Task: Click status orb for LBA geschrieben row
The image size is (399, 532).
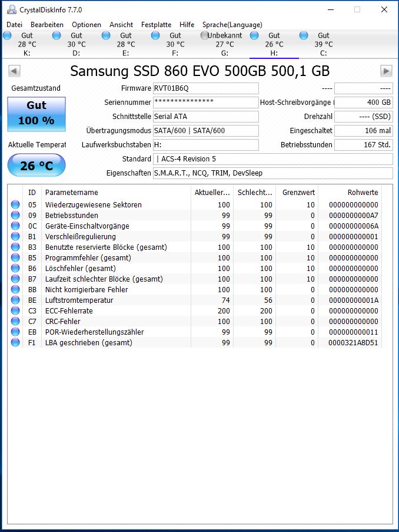Action: (15, 342)
